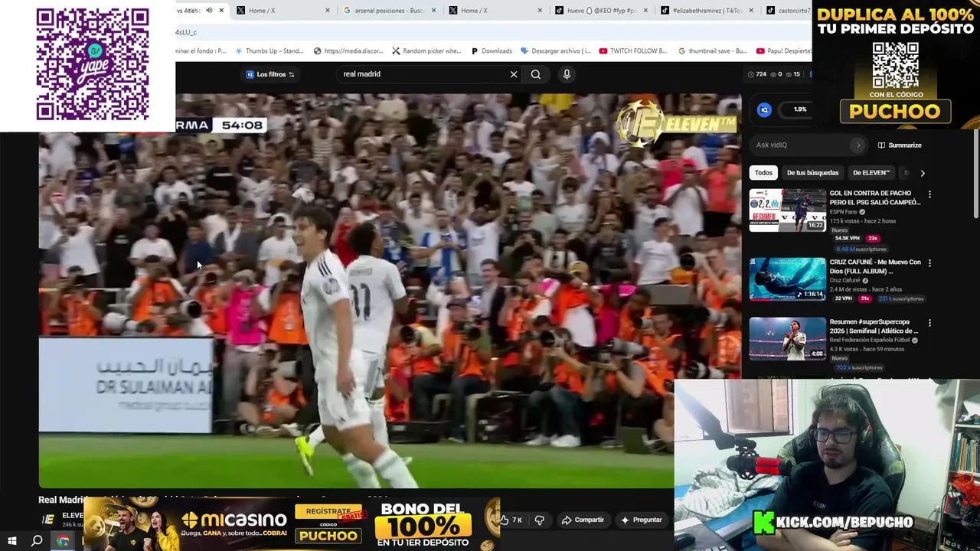
Task: Start voice search with microphone icon
Action: click(x=567, y=74)
